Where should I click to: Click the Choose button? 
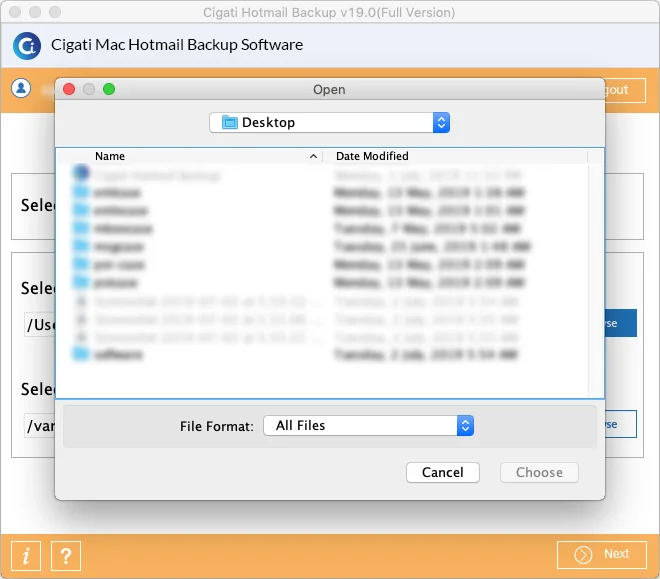[x=539, y=473]
